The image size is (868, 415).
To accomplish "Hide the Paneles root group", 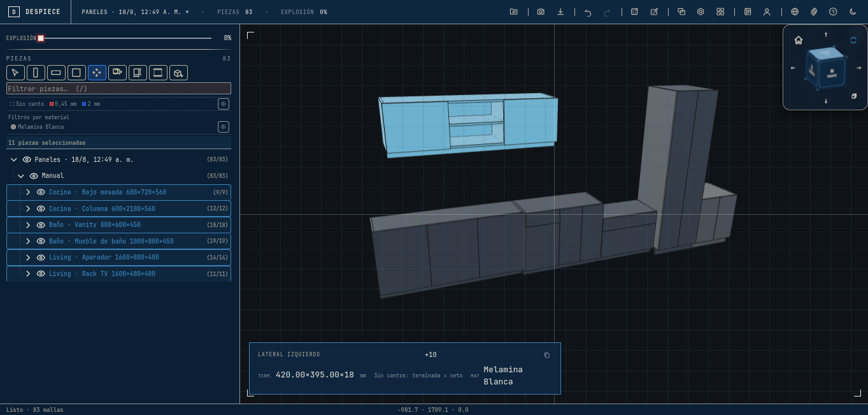I will (27, 159).
